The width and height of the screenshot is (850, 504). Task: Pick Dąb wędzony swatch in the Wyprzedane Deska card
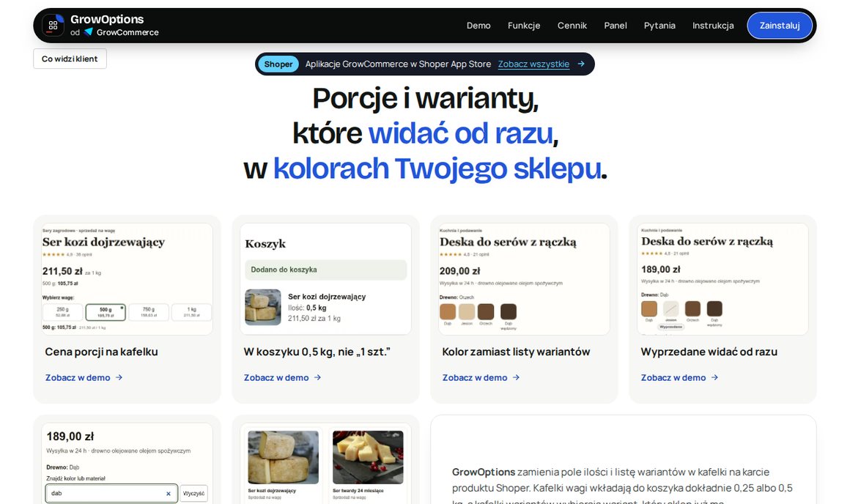(714, 309)
